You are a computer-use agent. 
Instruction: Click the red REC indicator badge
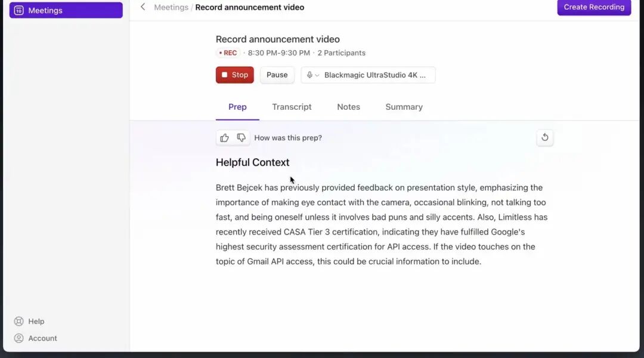pyautogui.click(x=228, y=53)
